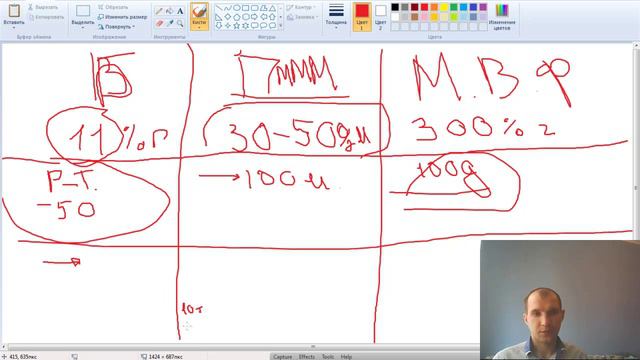Pick the green color swatch
Screen dimensions: 640x360
[x=453, y=7]
